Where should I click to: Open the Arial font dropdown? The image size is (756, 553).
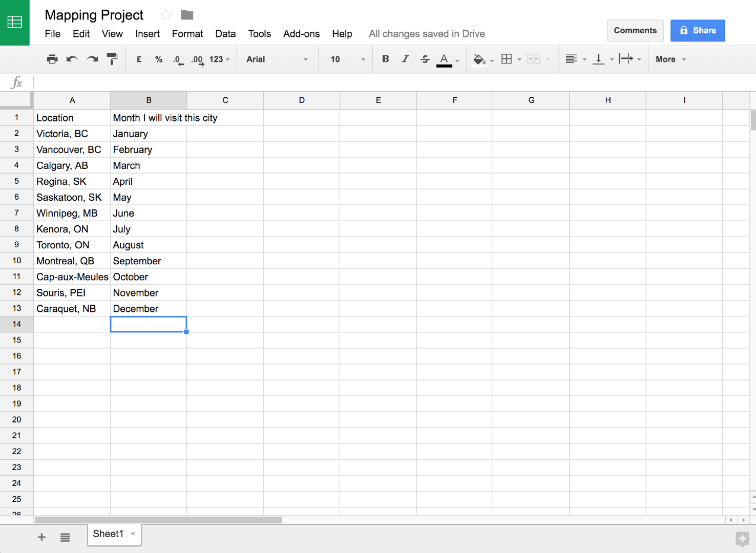coord(277,59)
